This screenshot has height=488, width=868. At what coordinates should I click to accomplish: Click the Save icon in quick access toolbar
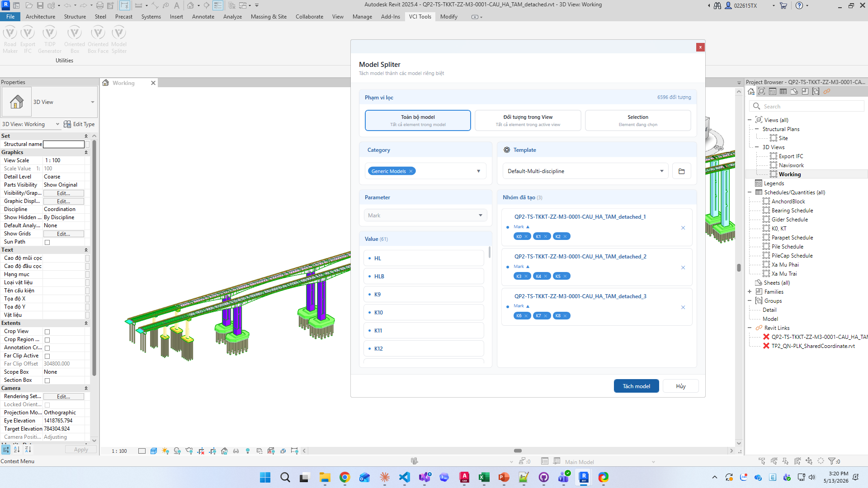tap(40, 5)
